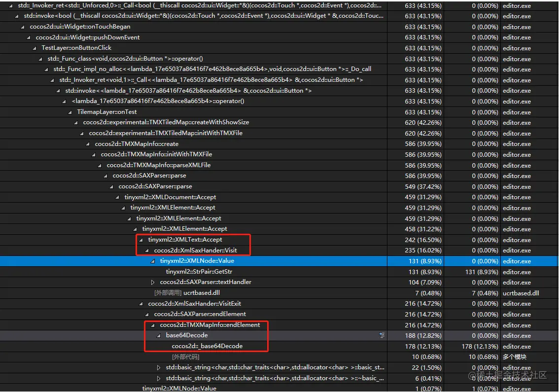Collapse the cocos2d::SAXParser::endElement node arrow
Viewport: 559px width, 392px height.
coord(147,314)
